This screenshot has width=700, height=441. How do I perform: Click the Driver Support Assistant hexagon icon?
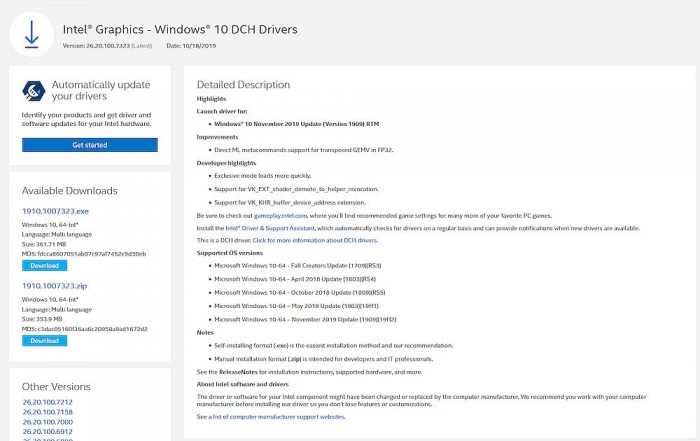pos(33,91)
